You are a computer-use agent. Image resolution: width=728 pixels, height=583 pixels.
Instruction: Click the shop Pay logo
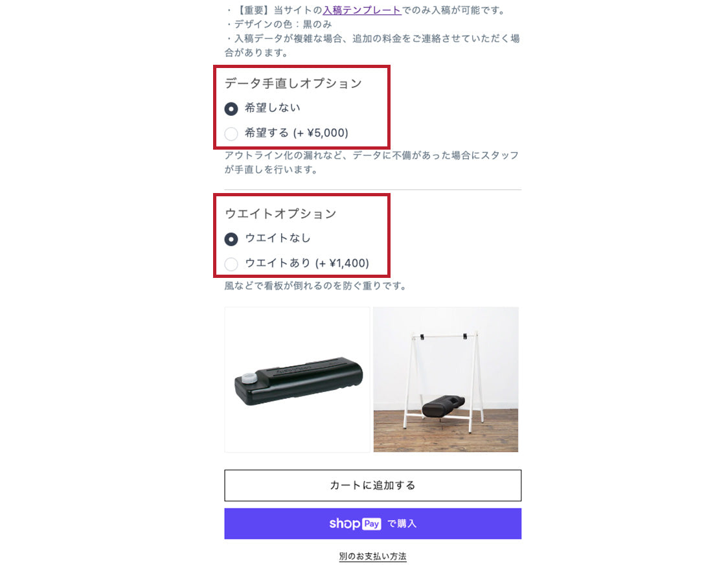click(355, 523)
